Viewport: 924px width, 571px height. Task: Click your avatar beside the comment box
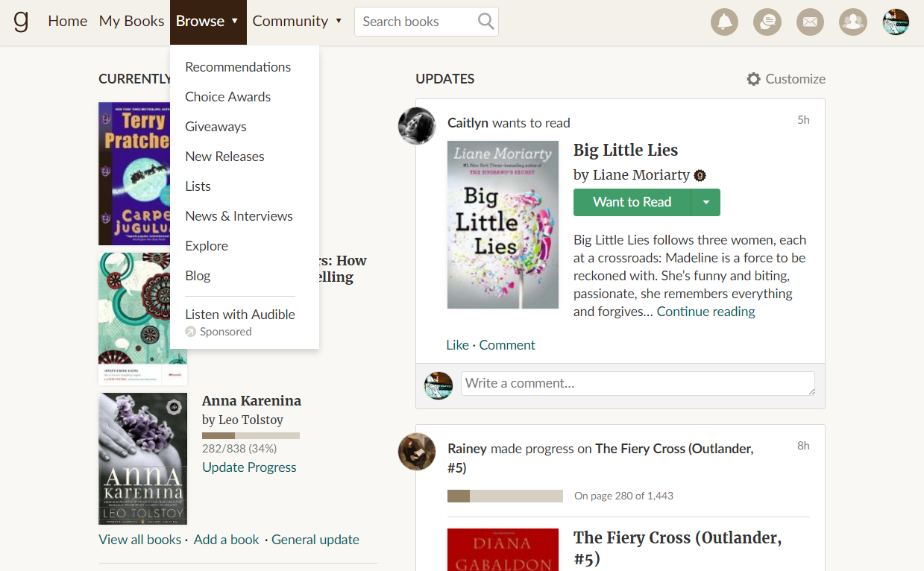click(x=439, y=385)
